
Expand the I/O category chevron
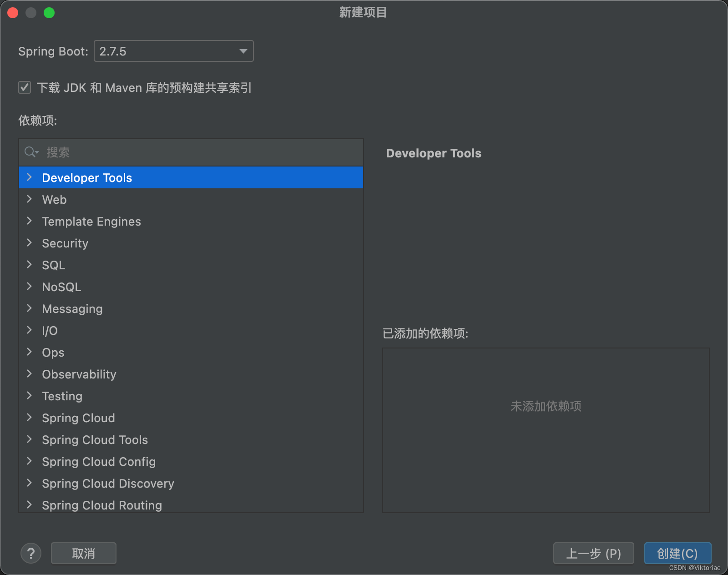(x=30, y=330)
